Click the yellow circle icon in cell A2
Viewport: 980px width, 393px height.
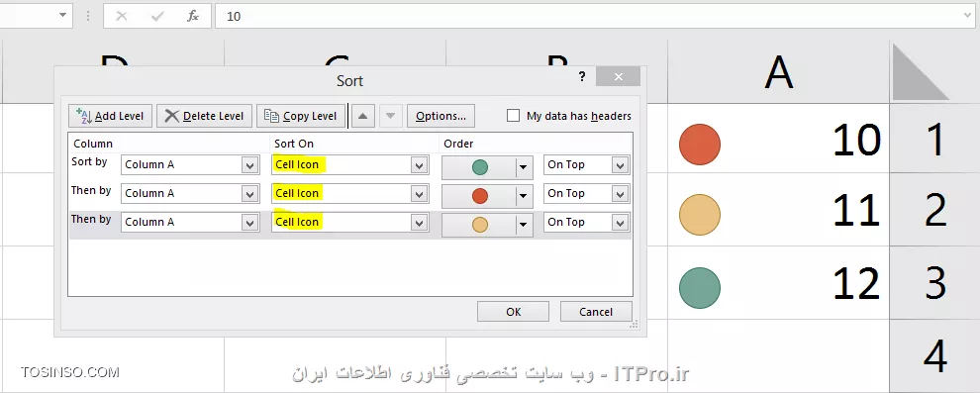coord(700,215)
